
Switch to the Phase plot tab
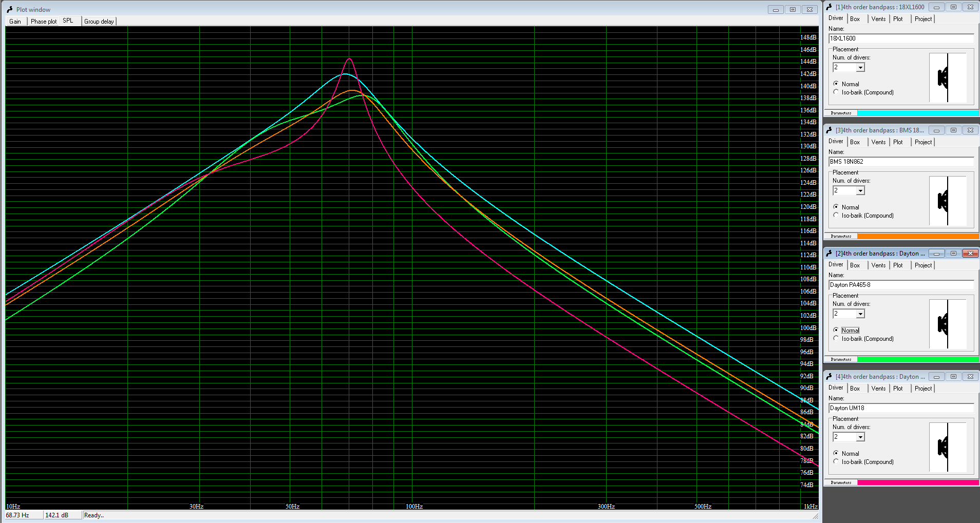coord(44,22)
